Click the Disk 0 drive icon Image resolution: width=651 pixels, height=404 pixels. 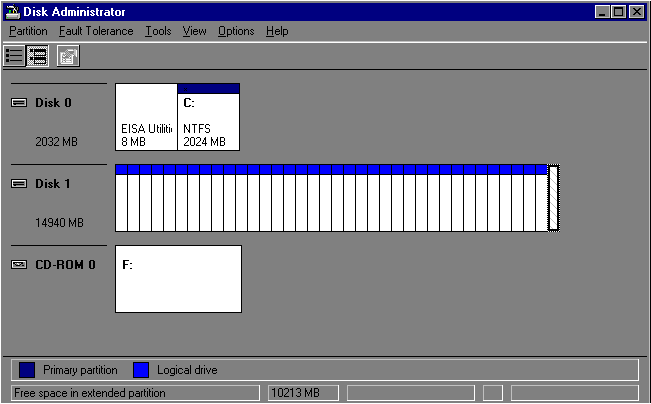tap(19, 103)
